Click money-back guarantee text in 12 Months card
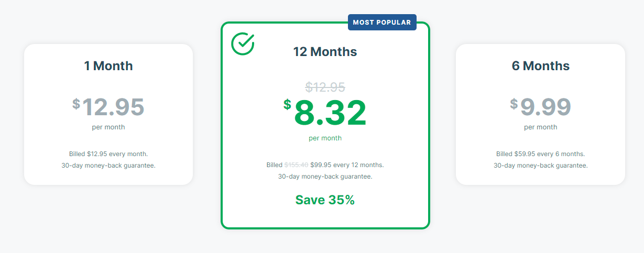Viewport: 644px width, 253px height. tap(325, 177)
